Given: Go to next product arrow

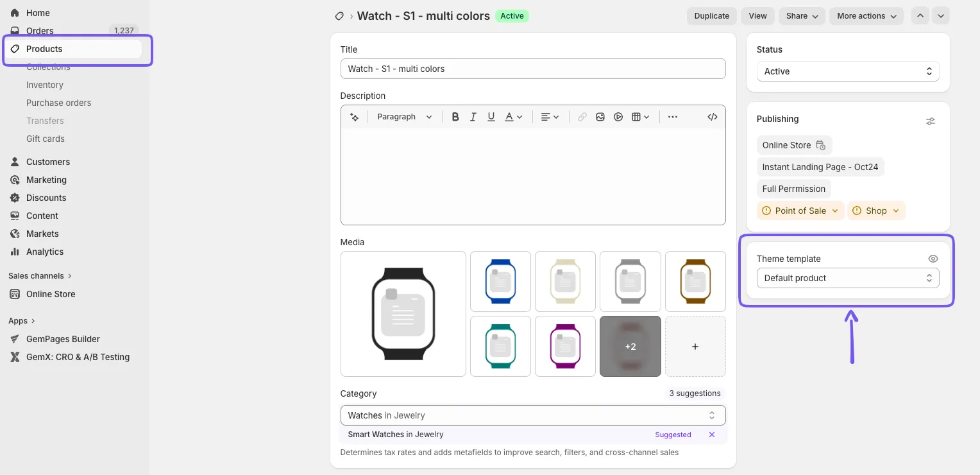Looking at the screenshot, I should pyautogui.click(x=941, y=16).
